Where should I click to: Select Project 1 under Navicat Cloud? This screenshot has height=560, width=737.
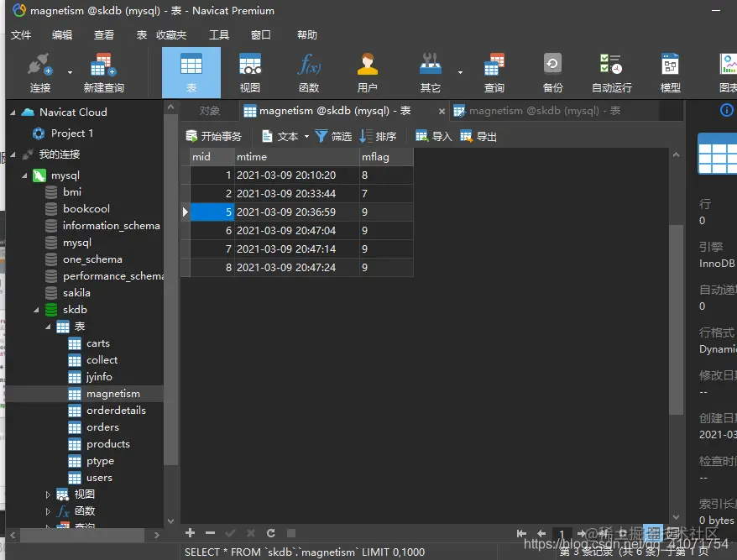click(x=72, y=133)
